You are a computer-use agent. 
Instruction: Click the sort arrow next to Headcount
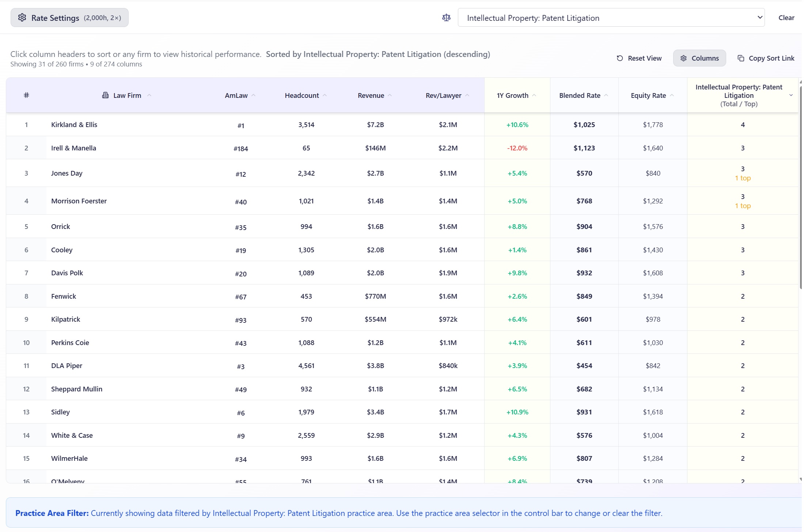point(325,95)
